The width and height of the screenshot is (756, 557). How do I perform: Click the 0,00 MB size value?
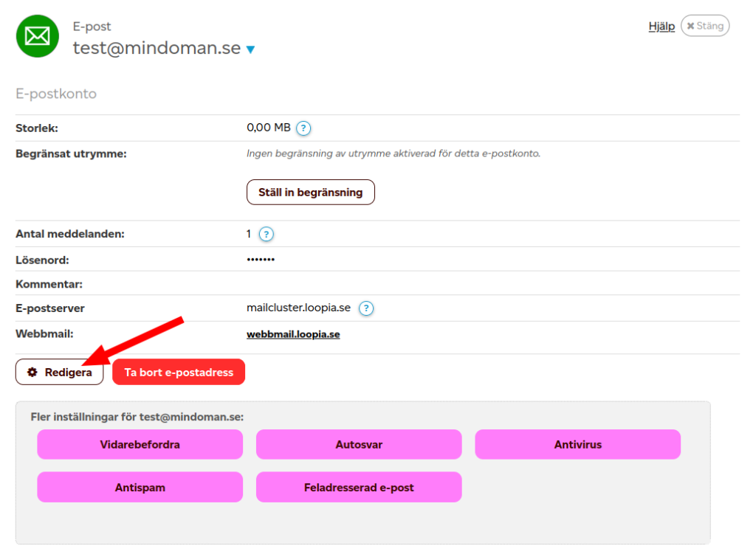pos(268,128)
